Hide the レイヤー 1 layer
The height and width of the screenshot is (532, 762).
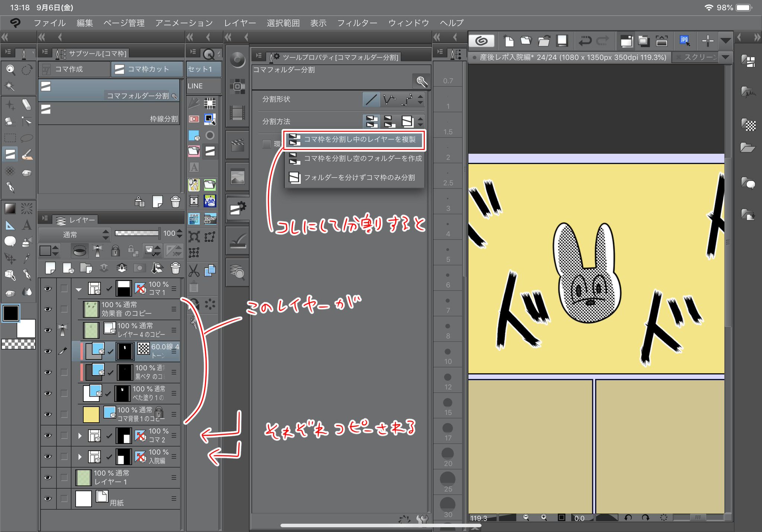(48, 477)
